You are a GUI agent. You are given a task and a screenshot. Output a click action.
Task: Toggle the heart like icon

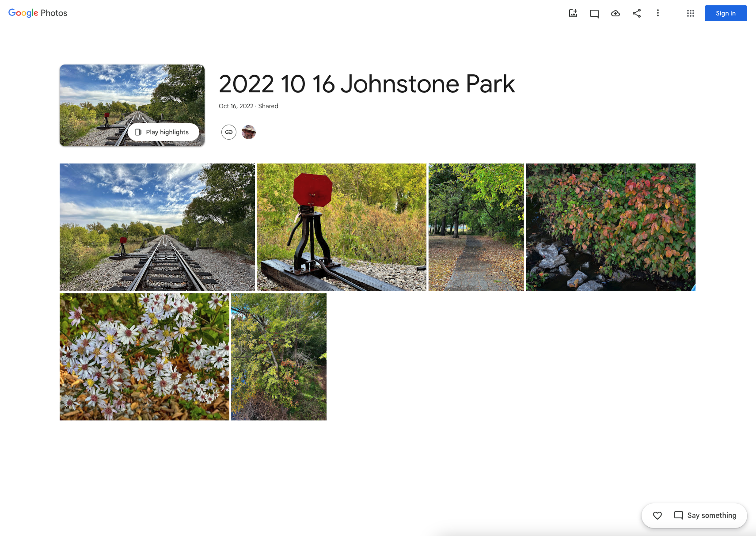click(657, 515)
